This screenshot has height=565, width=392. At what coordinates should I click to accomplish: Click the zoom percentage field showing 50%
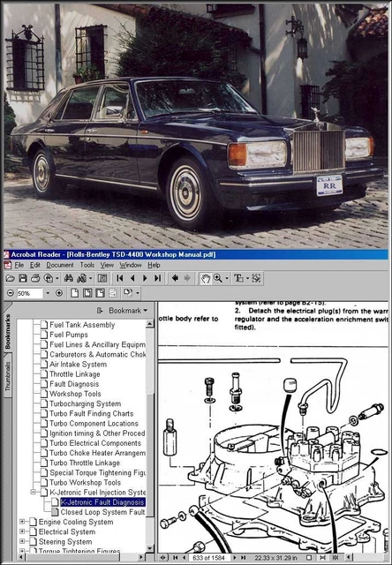[x=29, y=293]
